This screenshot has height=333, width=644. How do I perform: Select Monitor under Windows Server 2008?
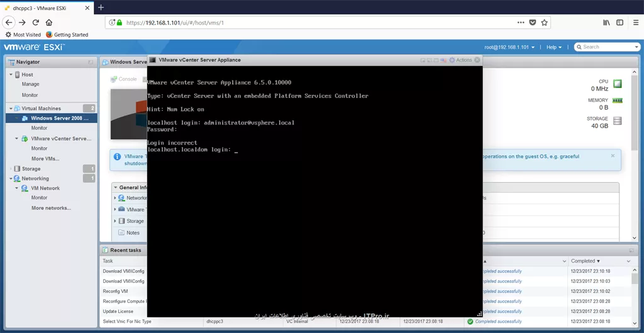[x=40, y=128]
